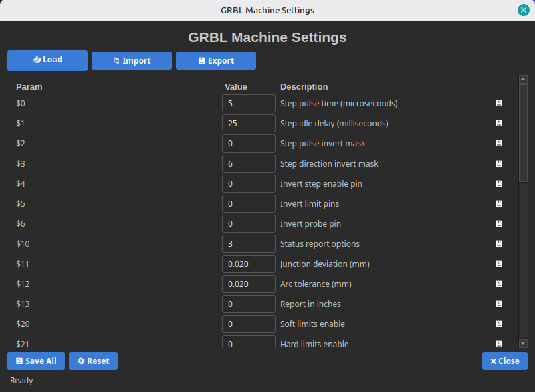The width and height of the screenshot is (535, 392).
Task: Save the $11 junction deviation setting
Action: (x=498, y=264)
